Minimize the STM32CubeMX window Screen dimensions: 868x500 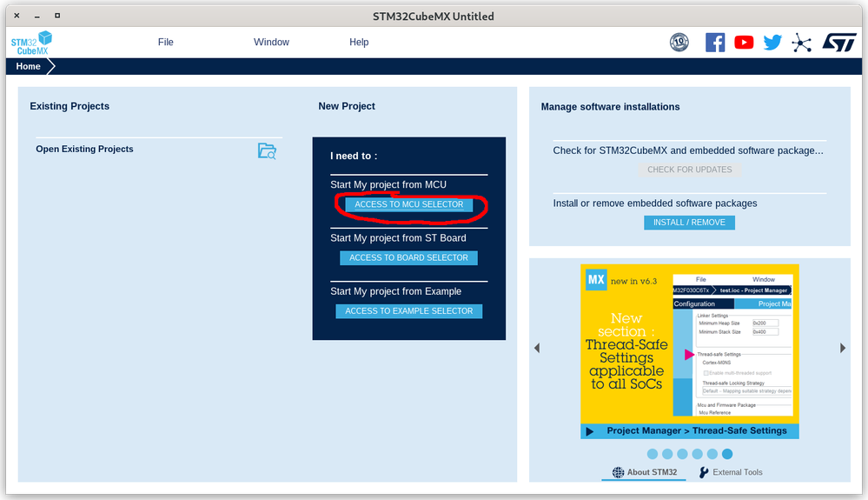click(37, 16)
